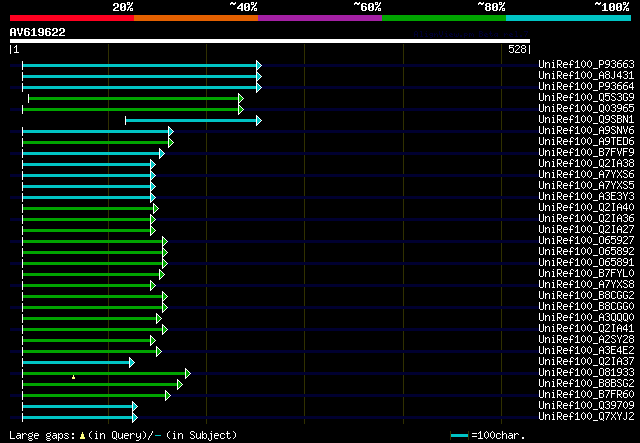Select the UniRef100_Q9SBN1 label
This screenshot has height=443, width=640.
(x=586, y=119)
